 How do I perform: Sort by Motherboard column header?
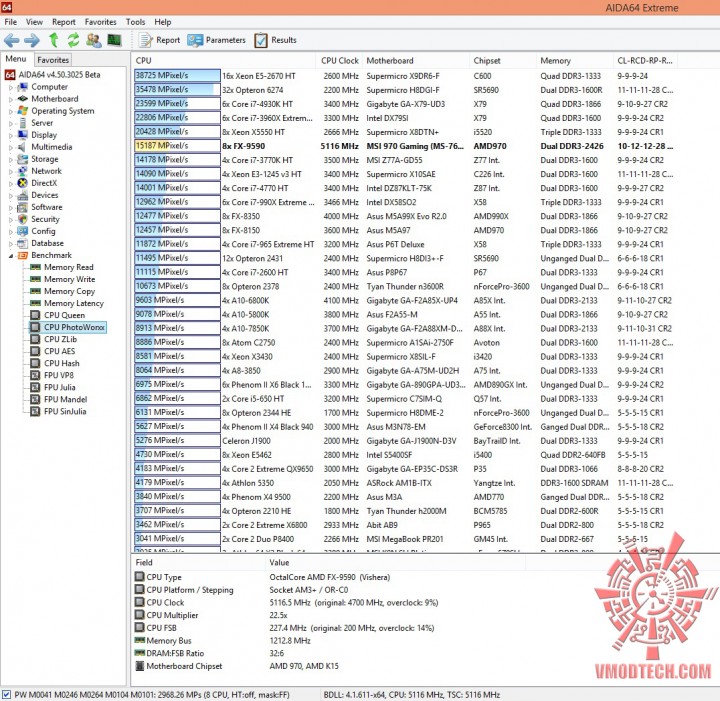[416, 61]
